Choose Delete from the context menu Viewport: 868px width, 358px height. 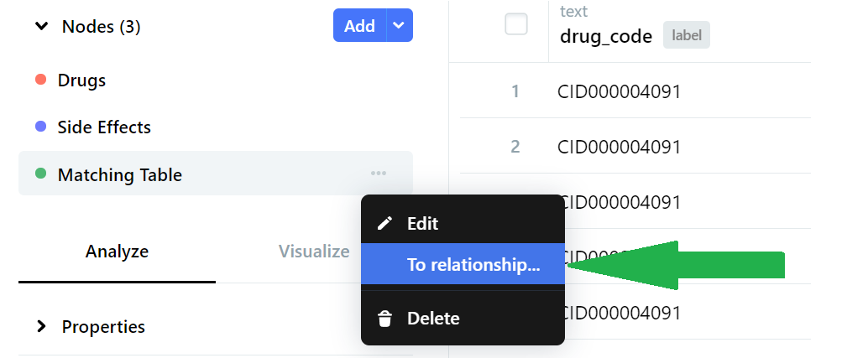tap(433, 319)
